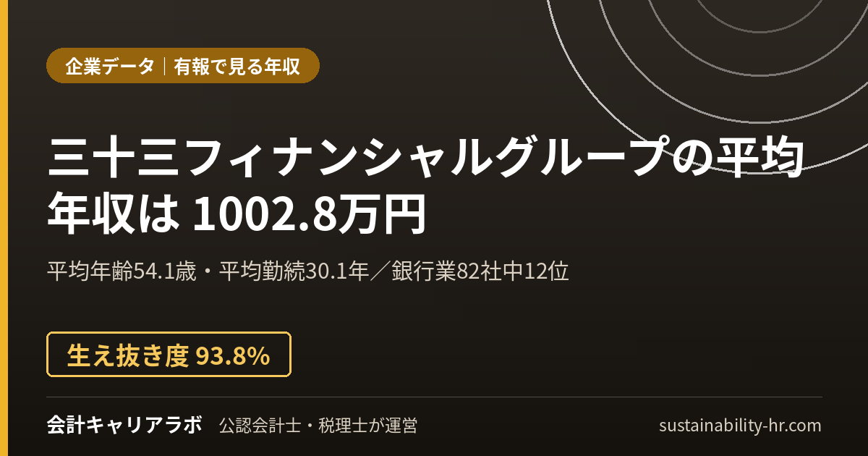Click the 1002.8万円 salary figure
The height and width of the screenshot is (456, 868).
pos(308,216)
